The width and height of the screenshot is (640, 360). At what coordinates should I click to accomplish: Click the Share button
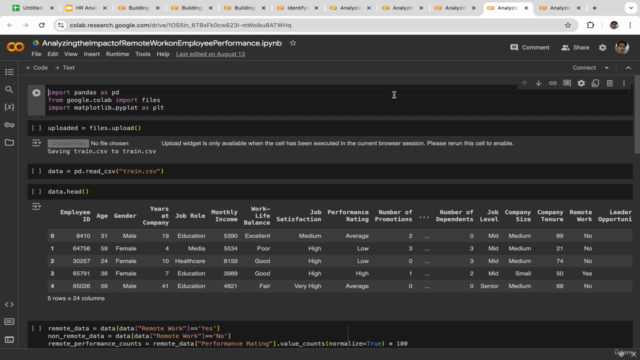coord(575,47)
